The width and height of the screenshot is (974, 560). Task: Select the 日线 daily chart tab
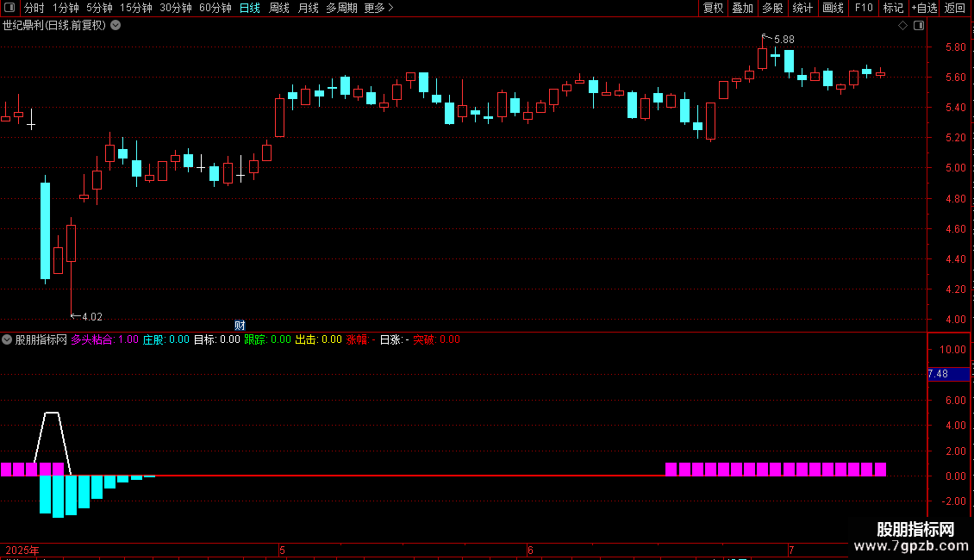250,8
